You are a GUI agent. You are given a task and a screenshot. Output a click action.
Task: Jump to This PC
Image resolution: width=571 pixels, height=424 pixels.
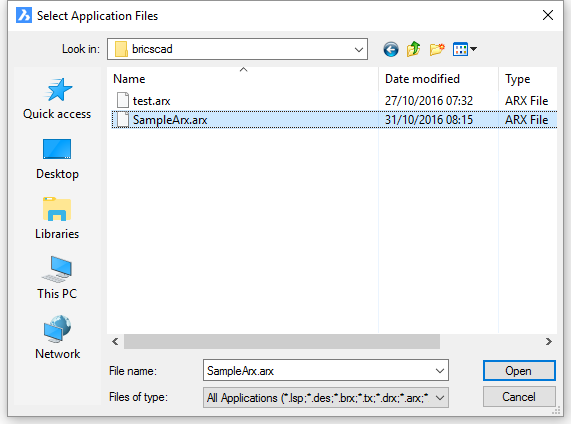(x=57, y=278)
